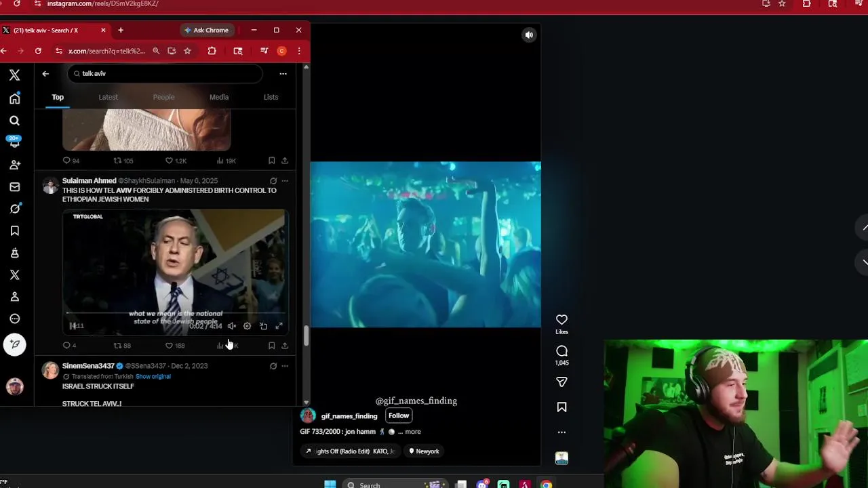Open Grok icon in X sidebar

tap(14, 209)
